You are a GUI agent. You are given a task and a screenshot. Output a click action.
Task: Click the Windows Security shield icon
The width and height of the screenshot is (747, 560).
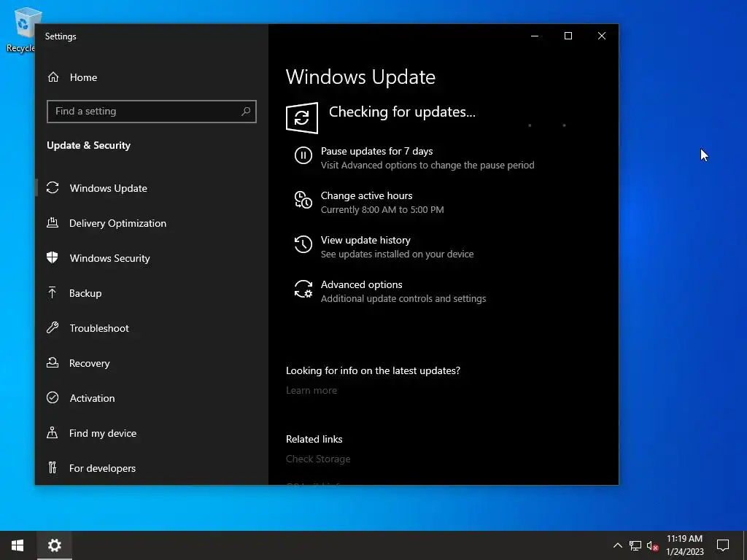coord(53,257)
